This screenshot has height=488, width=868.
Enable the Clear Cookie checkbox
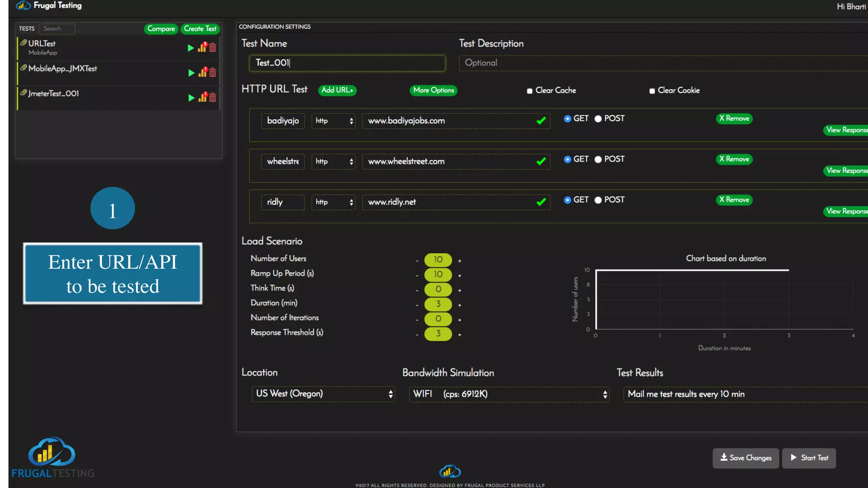pyautogui.click(x=652, y=91)
